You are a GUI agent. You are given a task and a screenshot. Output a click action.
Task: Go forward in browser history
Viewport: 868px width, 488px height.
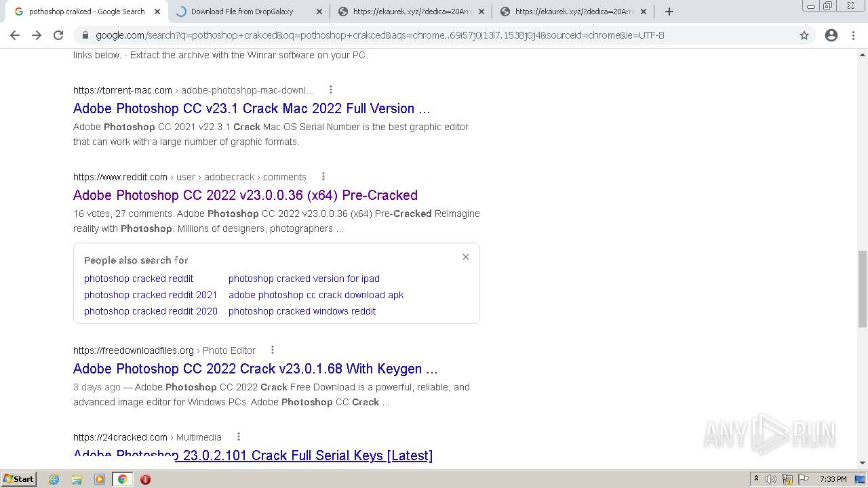37,35
